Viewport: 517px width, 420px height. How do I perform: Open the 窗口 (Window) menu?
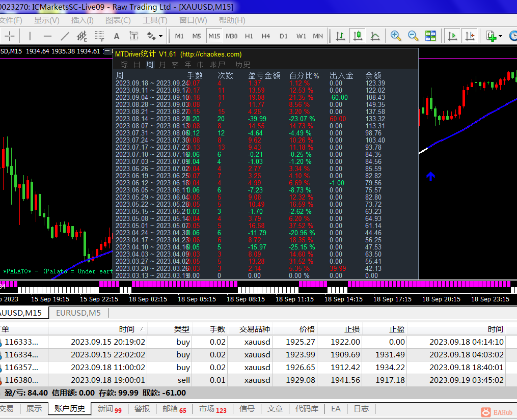pos(193,20)
